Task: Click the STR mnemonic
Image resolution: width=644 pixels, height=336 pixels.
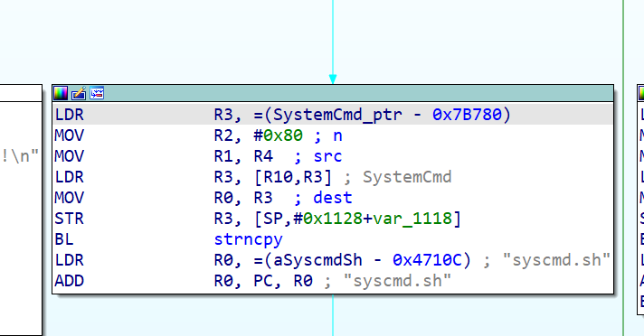Action: [x=69, y=219]
